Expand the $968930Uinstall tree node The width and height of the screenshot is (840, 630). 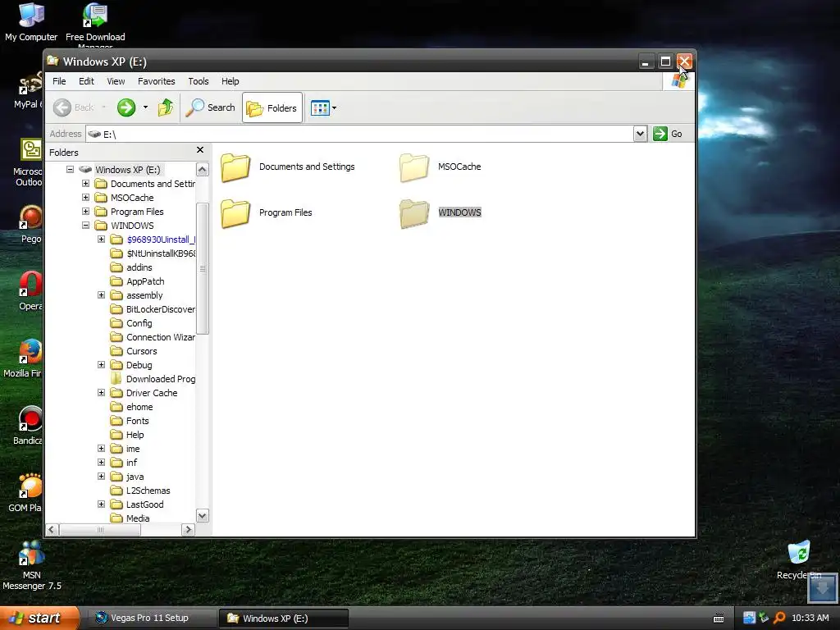tap(101, 239)
